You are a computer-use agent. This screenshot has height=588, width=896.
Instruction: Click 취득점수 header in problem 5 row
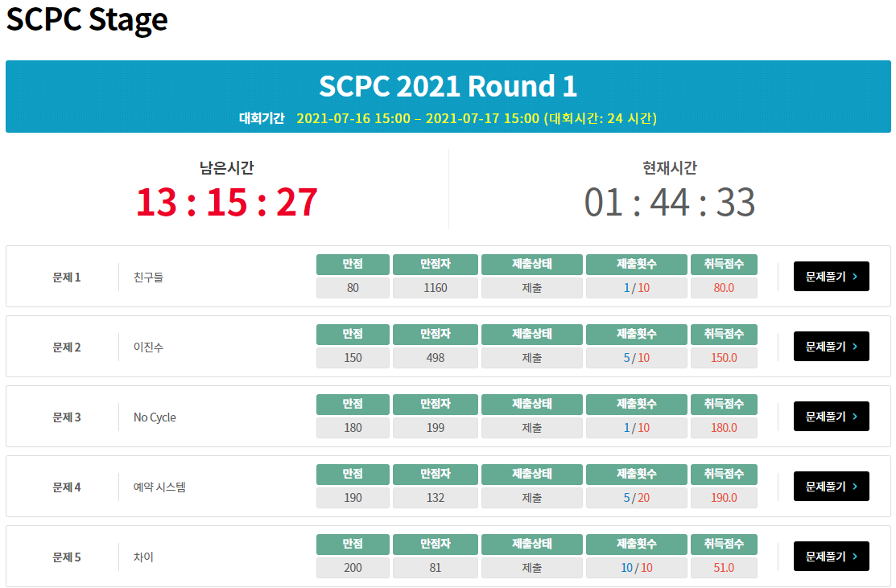(x=724, y=544)
